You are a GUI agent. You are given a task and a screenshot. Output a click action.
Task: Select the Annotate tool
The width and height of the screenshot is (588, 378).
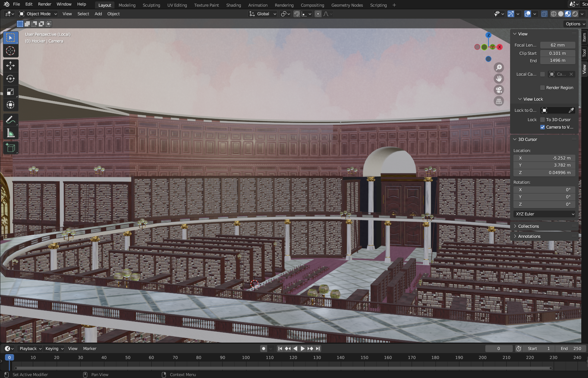coord(10,120)
